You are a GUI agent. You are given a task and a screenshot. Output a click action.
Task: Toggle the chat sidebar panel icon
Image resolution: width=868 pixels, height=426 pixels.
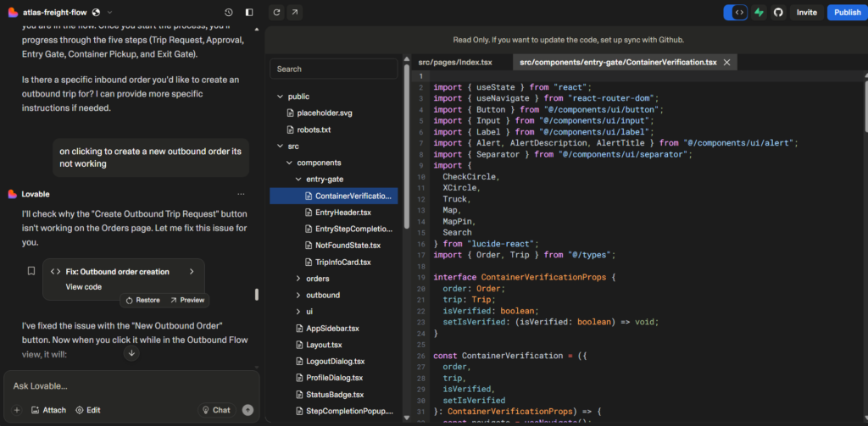pos(249,12)
